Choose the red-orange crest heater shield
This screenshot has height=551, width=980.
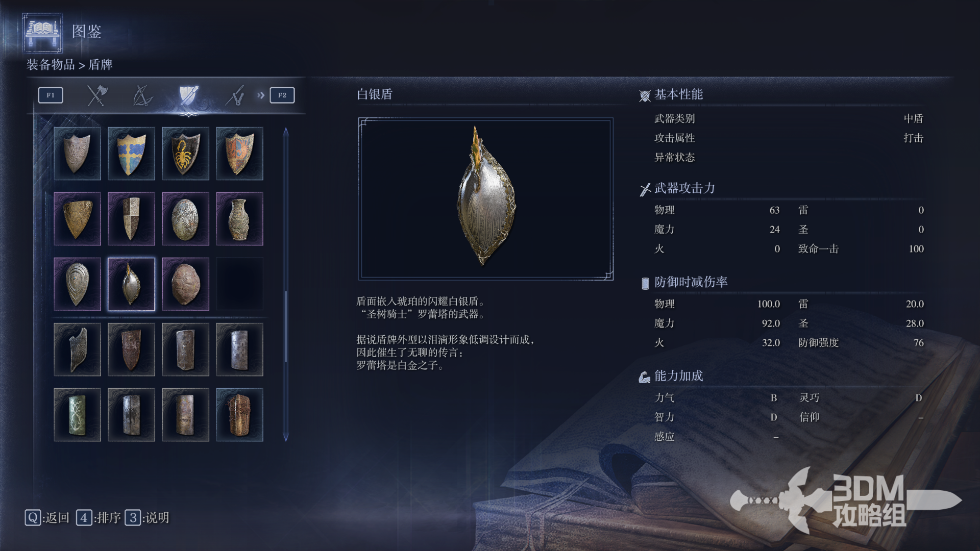(239, 154)
